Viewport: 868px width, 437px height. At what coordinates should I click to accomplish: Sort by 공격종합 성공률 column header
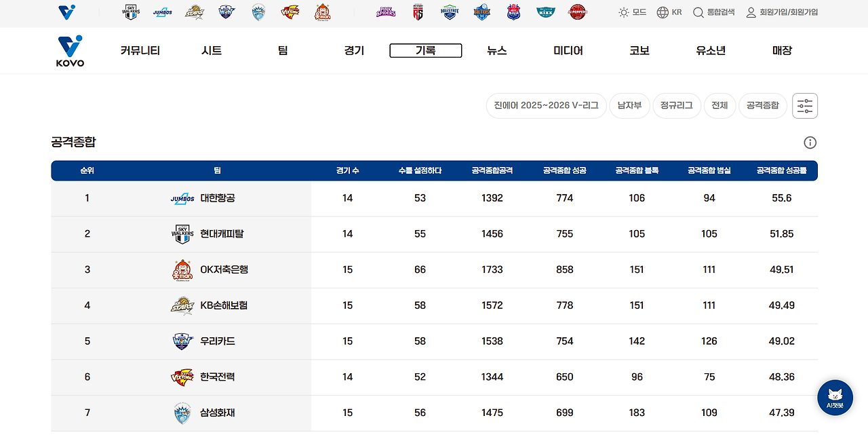tap(781, 171)
